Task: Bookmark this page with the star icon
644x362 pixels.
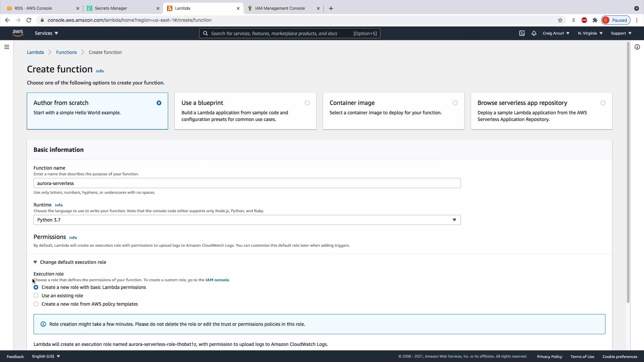Action: [x=560, y=20]
